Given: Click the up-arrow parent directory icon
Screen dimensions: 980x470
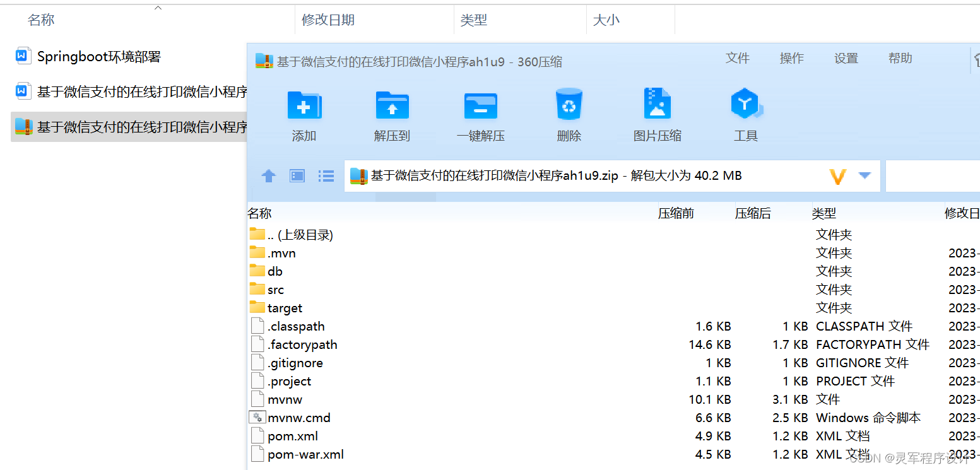Looking at the screenshot, I should [268, 175].
